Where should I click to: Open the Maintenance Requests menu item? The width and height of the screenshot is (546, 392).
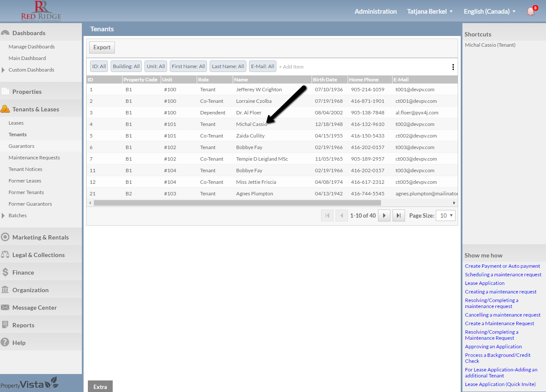point(34,158)
